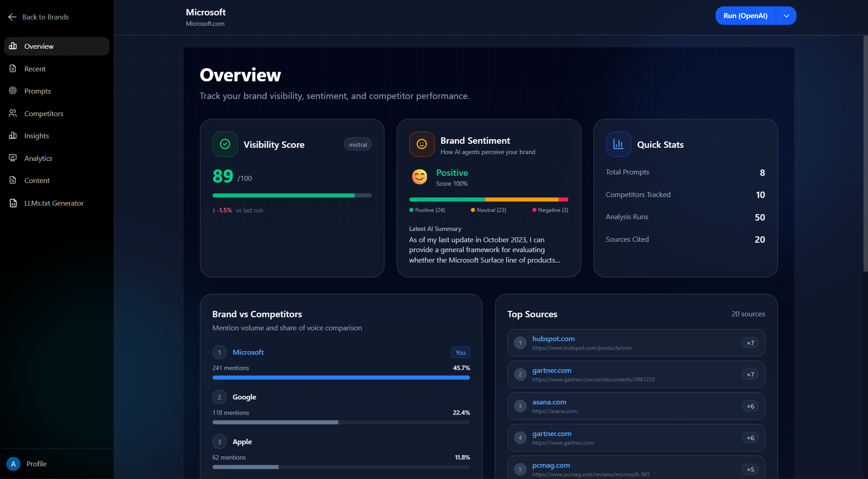This screenshot has width=868, height=479.
Task: Click the smiling emoji beside Positive
Action: click(419, 177)
